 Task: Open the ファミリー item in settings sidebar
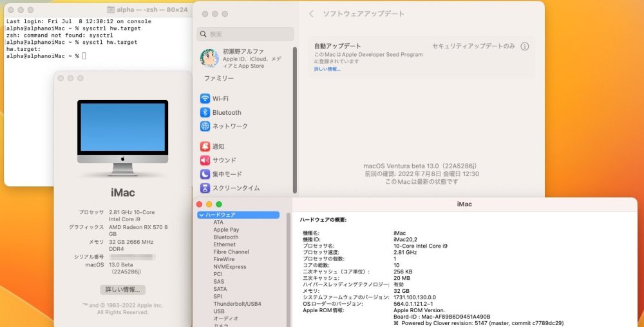[219, 78]
